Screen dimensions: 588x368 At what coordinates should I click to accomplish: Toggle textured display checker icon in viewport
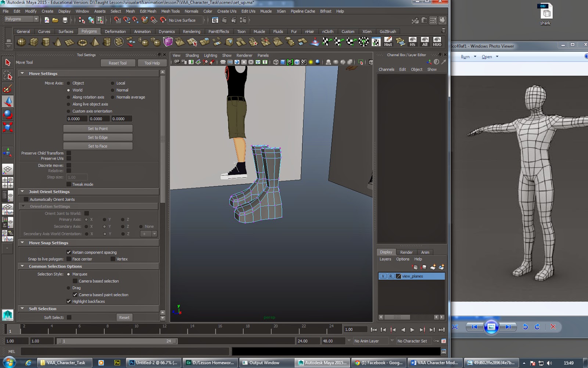pyautogui.click(x=304, y=62)
